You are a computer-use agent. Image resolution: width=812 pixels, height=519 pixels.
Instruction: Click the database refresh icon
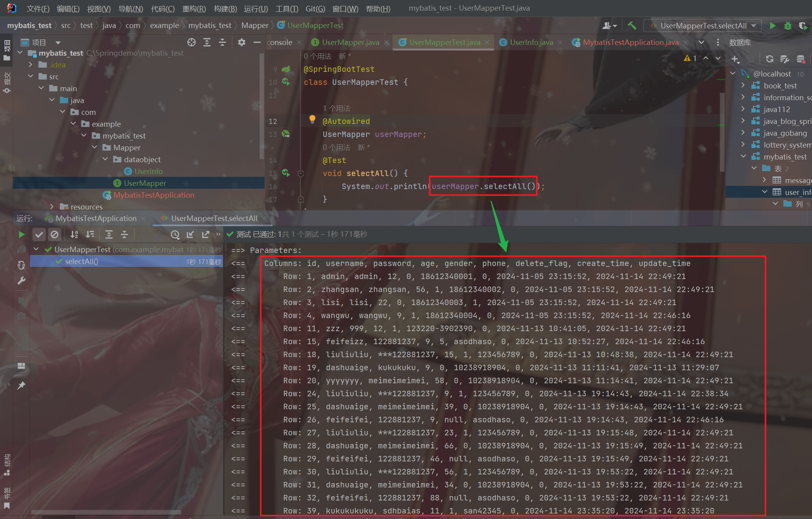pyautogui.click(x=769, y=59)
